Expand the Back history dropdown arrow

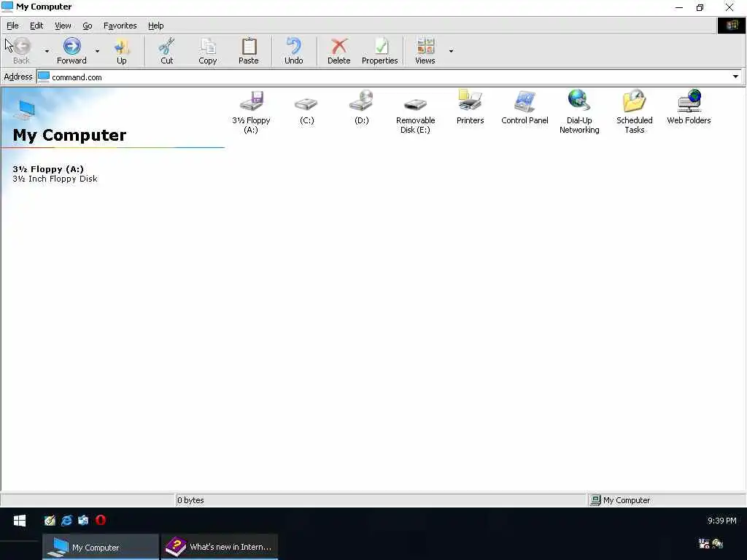click(x=47, y=51)
